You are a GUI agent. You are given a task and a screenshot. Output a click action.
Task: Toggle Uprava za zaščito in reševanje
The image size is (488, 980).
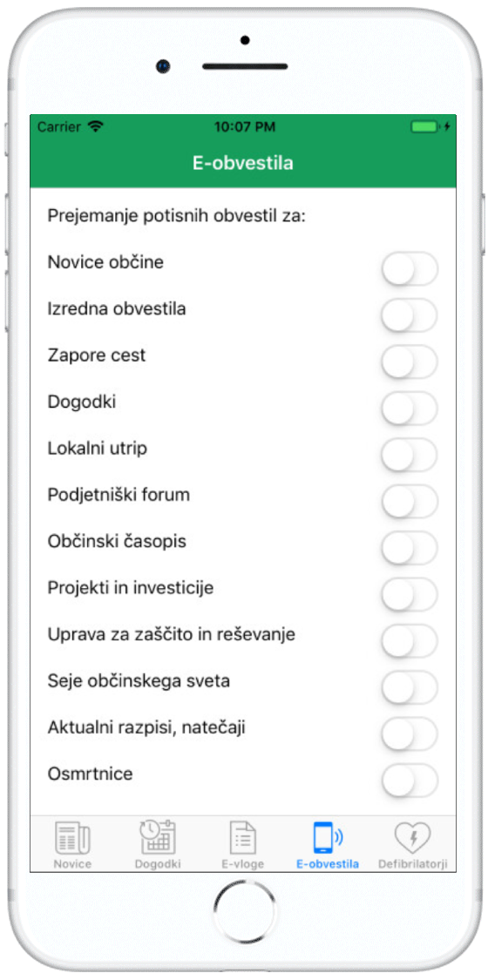coord(410,640)
